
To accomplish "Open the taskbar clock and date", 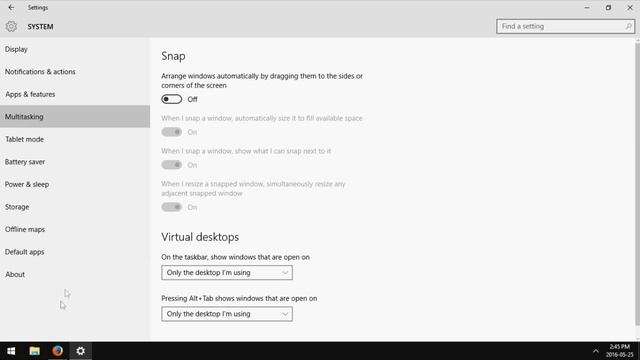I will coord(620,351).
